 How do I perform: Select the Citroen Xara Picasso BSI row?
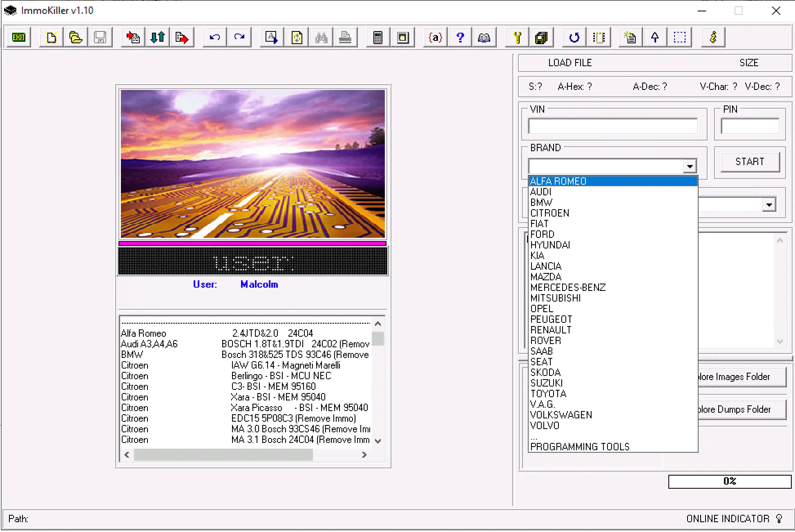click(246, 408)
